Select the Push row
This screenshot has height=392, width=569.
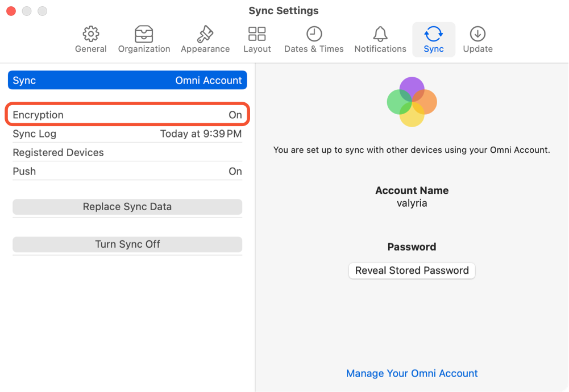[127, 171]
